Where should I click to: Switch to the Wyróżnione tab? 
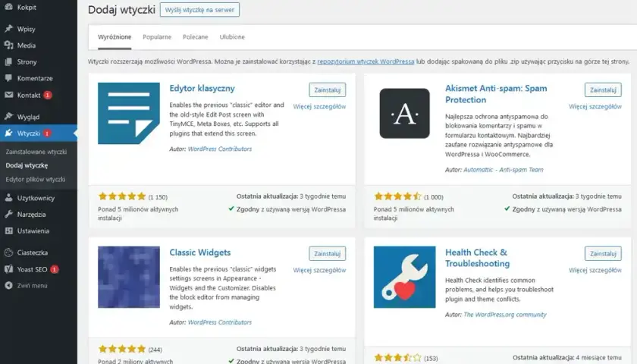(x=115, y=37)
